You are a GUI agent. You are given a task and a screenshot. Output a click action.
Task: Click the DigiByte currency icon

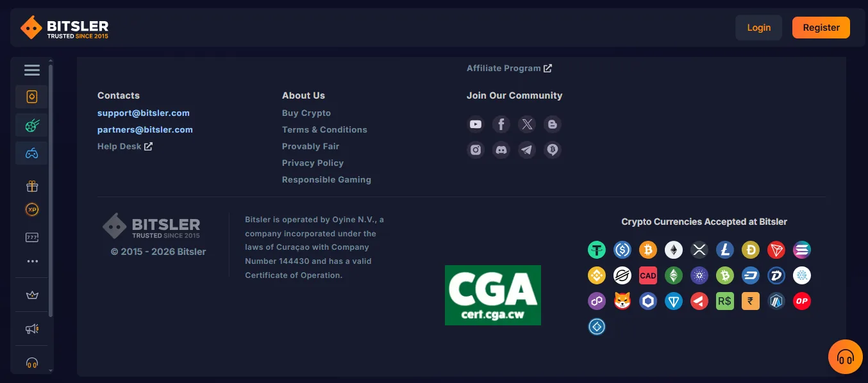click(x=776, y=275)
